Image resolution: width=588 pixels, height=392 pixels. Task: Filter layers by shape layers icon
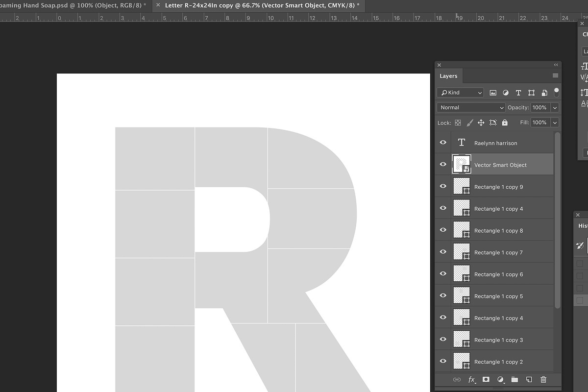tap(531, 93)
